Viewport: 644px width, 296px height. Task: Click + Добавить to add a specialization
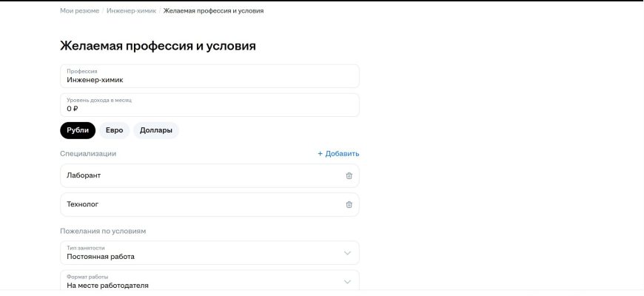[338, 154]
